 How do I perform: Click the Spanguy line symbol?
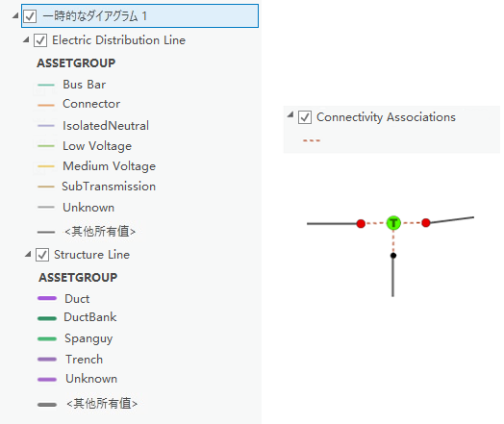(x=47, y=338)
